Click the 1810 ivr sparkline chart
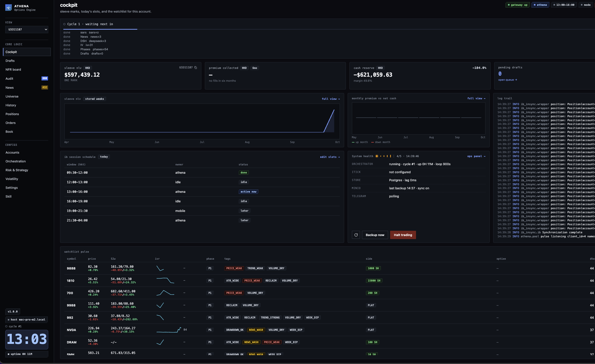 pyautogui.click(x=165, y=281)
